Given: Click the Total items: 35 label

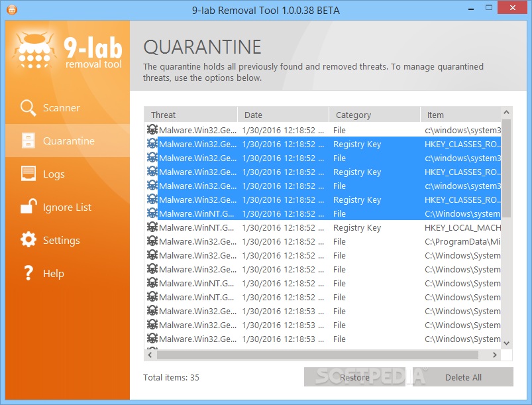Looking at the screenshot, I should [171, 378].
